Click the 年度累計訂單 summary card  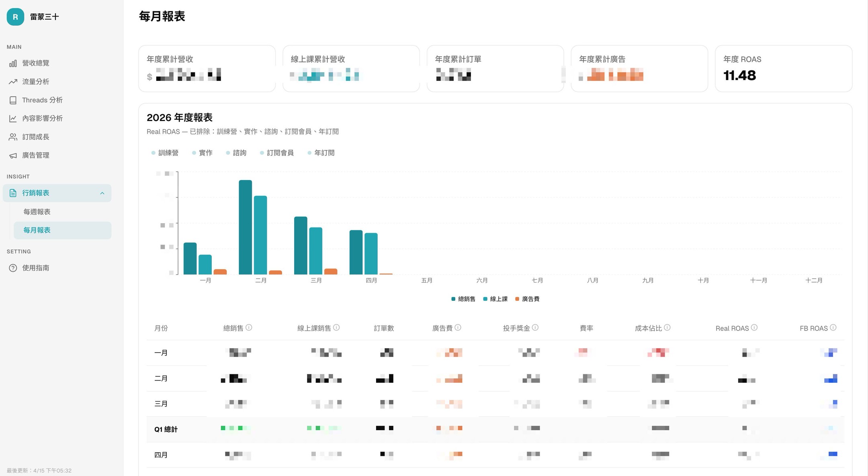(495, 69)
